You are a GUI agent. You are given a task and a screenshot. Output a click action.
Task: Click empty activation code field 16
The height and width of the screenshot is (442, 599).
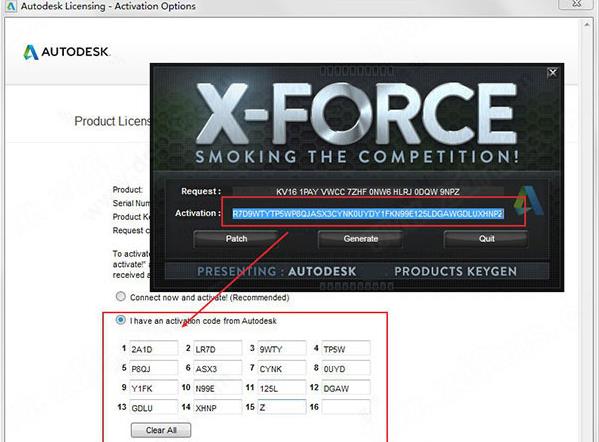[346, 408]
